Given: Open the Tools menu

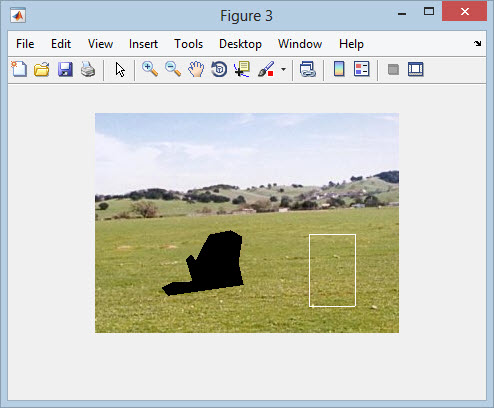Looking at the screenshot, I should [189, 44].
